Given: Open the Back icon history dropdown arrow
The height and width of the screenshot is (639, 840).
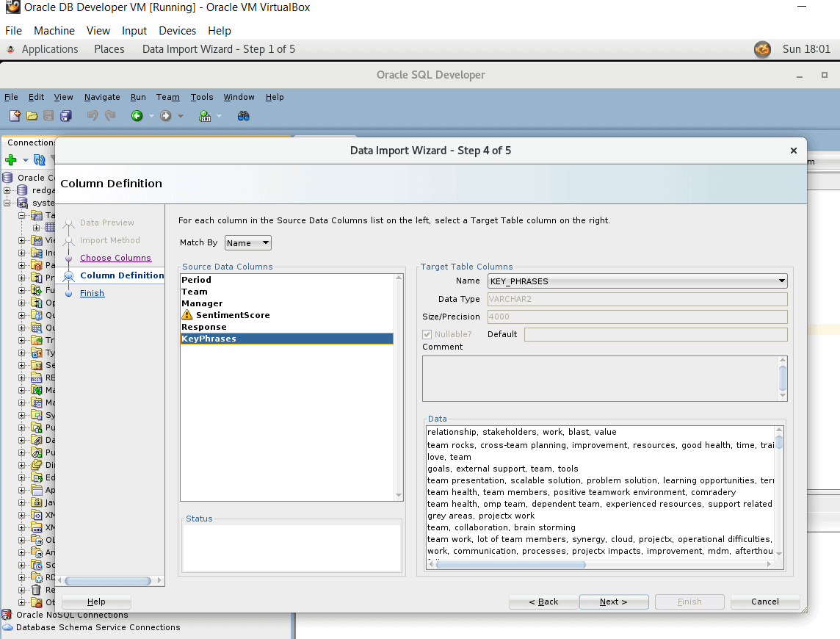Looking at the screenshot, I should point(151,116).
